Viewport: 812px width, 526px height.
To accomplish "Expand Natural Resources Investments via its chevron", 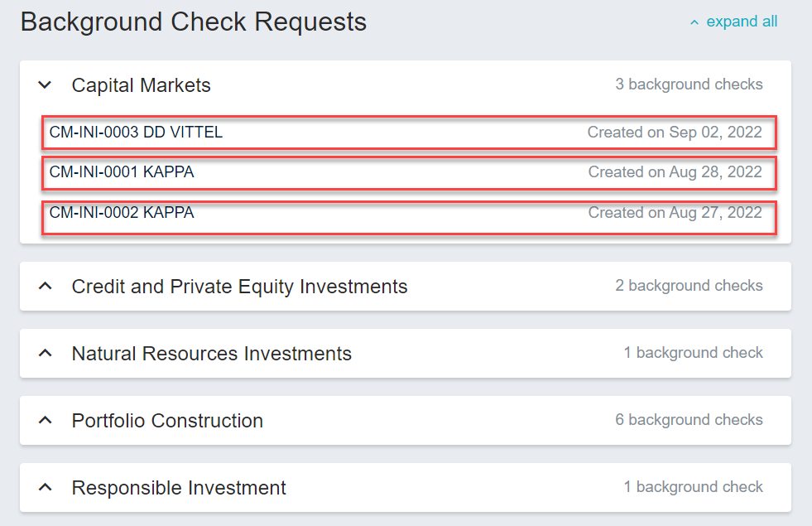I will [x=46, y=353].
